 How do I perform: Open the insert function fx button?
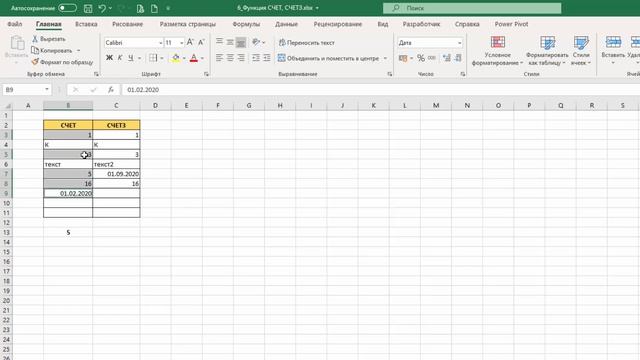[111, 90]
